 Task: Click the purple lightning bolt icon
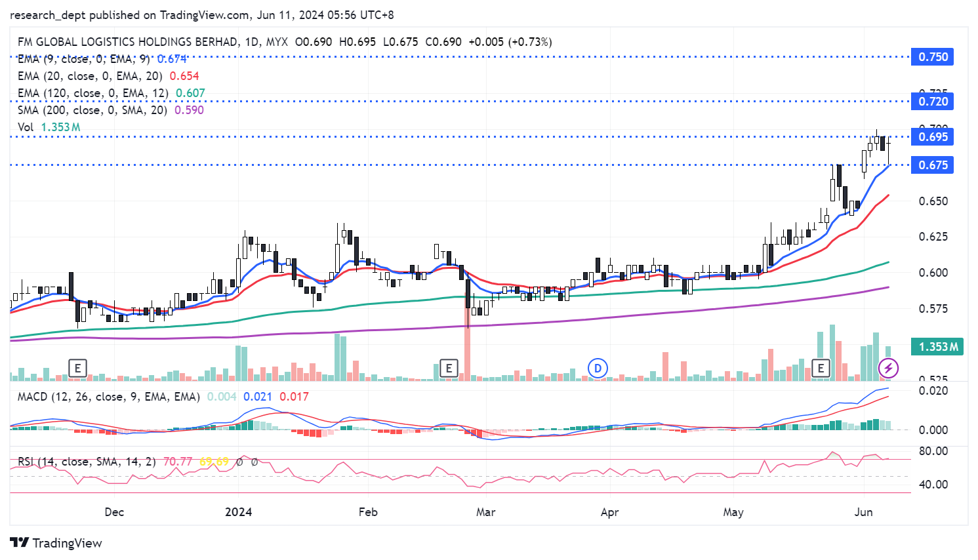pos(888,368)
